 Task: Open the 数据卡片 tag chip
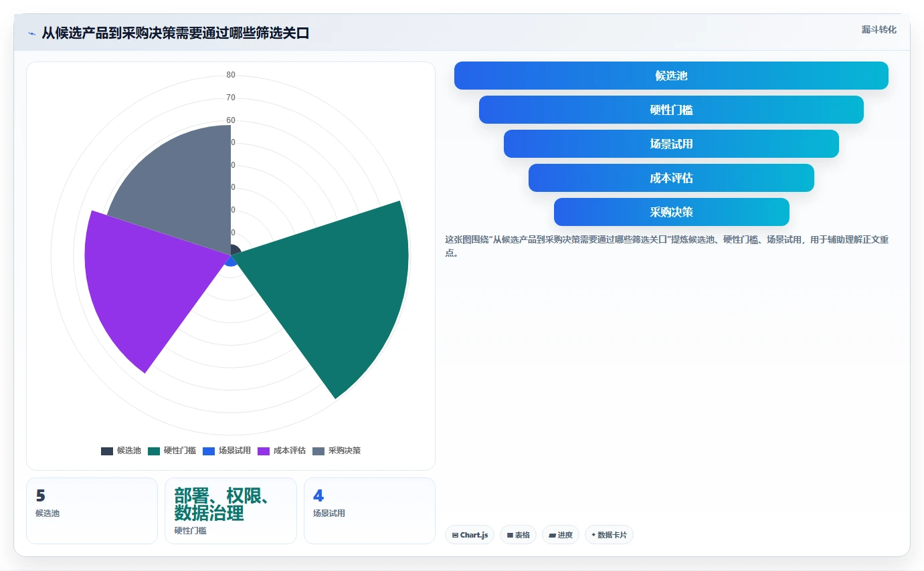609,535
